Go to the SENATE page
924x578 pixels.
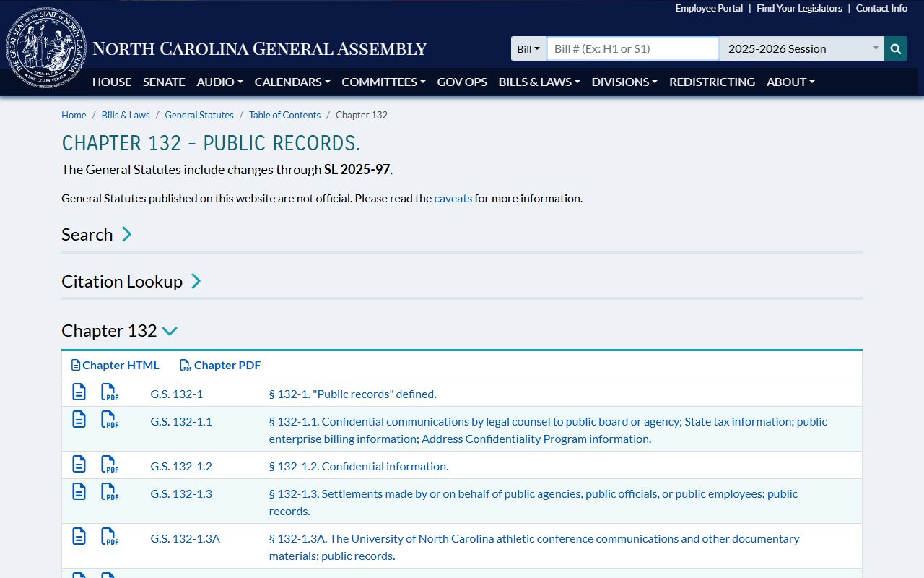click(x=164, y=82)
